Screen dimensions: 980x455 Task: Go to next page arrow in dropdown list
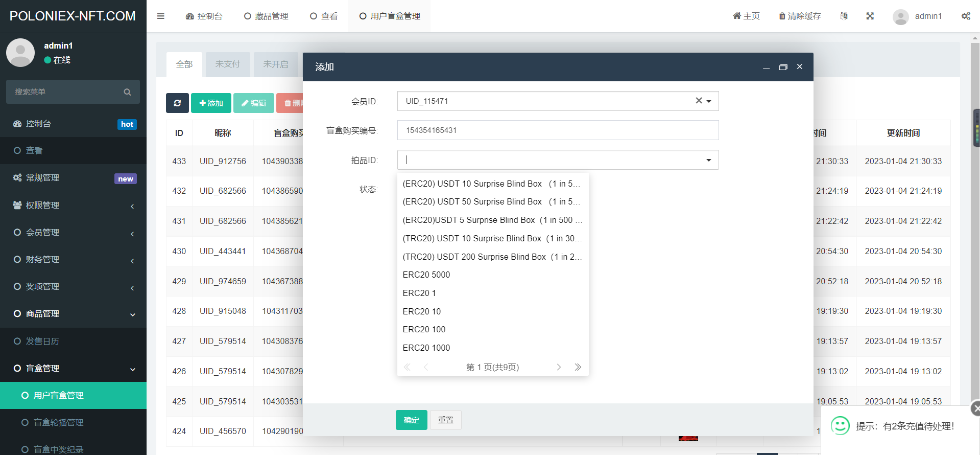coord(559,367)
